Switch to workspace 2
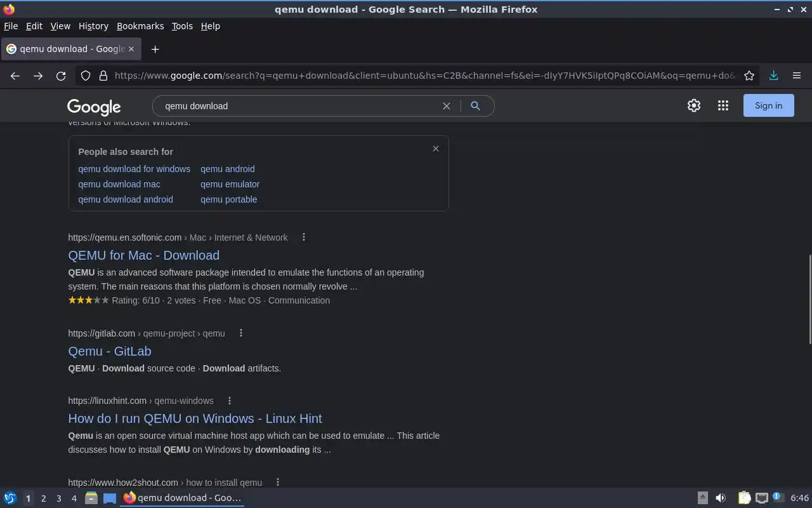Image resolution: width=812 pixels, height=508 pixels. [x=43, y=498]
